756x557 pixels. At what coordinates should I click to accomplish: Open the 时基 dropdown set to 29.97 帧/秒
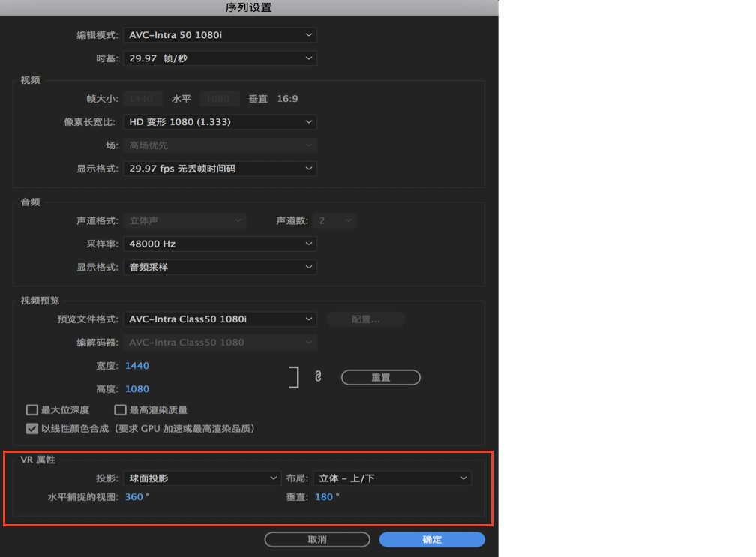(220, 58)
